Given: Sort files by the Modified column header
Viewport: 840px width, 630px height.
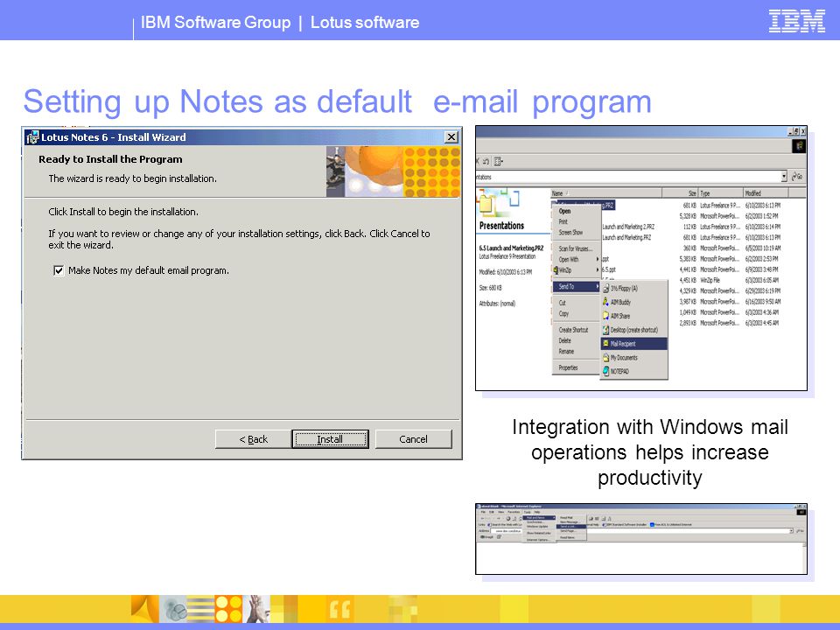Looking at the screenshot, I should click(x=766, y=193).
